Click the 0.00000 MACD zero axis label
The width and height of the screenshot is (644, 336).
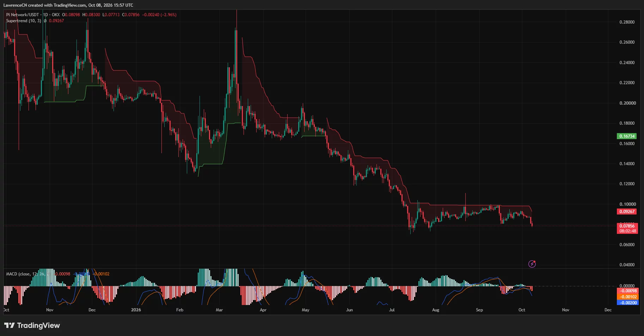[x=627, y=286]
